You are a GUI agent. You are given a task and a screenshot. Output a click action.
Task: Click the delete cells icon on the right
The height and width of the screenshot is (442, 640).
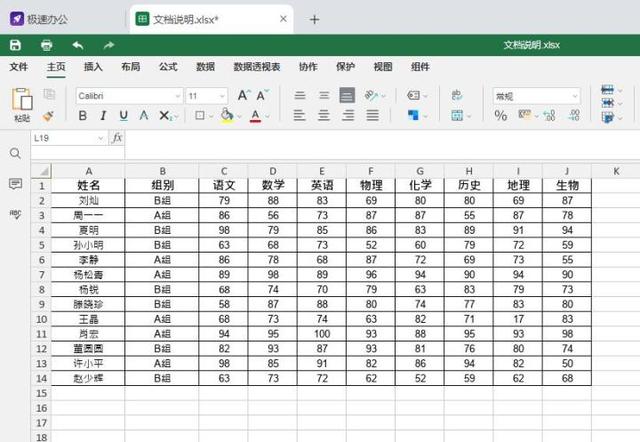pos(607,103)
